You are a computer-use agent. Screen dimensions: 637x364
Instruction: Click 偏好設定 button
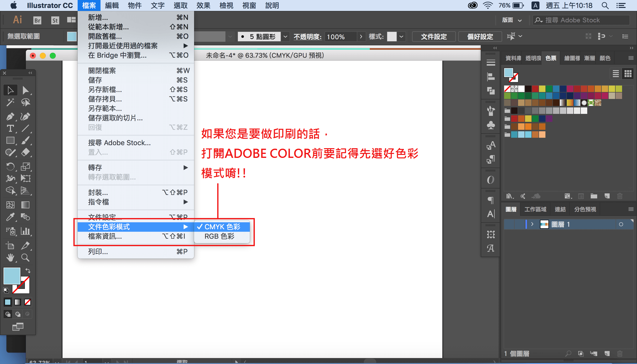(480, 37)
